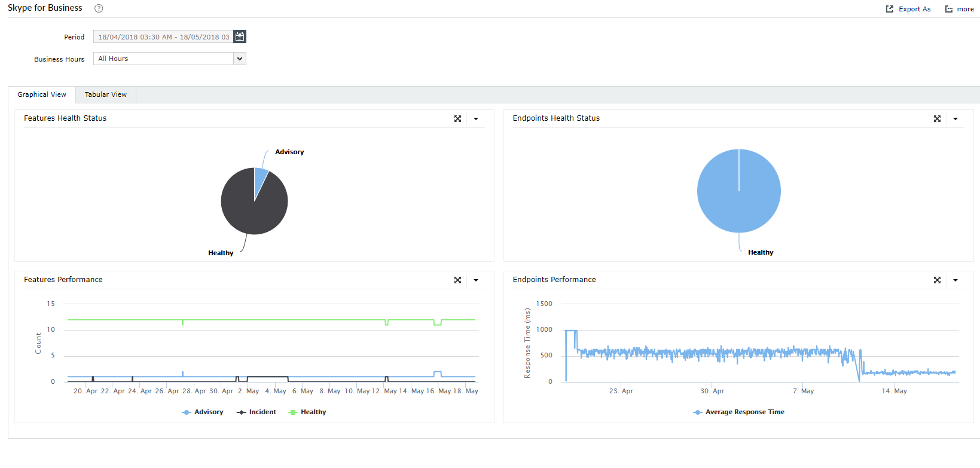The image size is (980, 468).
Task: Switch to the Tabular View tab
Action: click(x=106, y=94)
